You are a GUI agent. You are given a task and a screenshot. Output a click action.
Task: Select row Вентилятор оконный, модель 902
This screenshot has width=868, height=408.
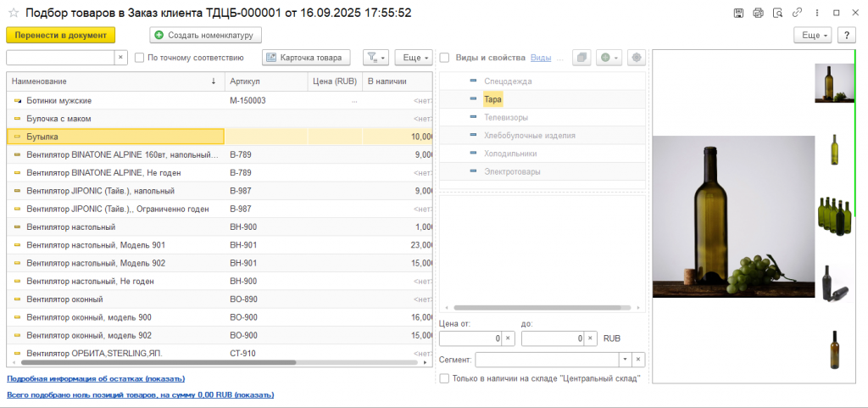coord(220,335)
